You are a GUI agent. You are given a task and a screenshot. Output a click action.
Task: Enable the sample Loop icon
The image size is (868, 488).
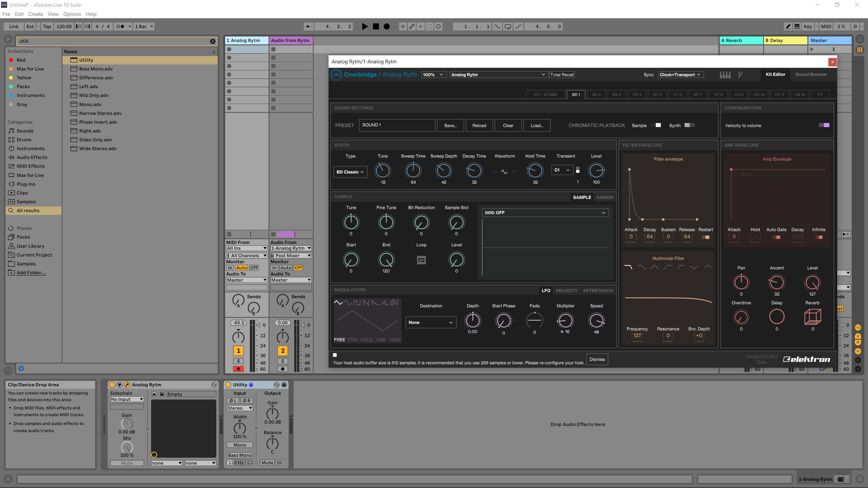[421, 260]
